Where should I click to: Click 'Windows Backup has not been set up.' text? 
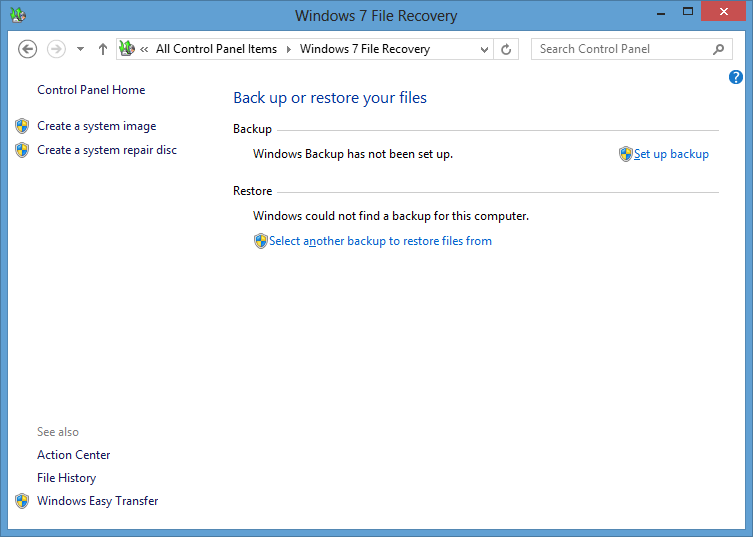(353, 154)
